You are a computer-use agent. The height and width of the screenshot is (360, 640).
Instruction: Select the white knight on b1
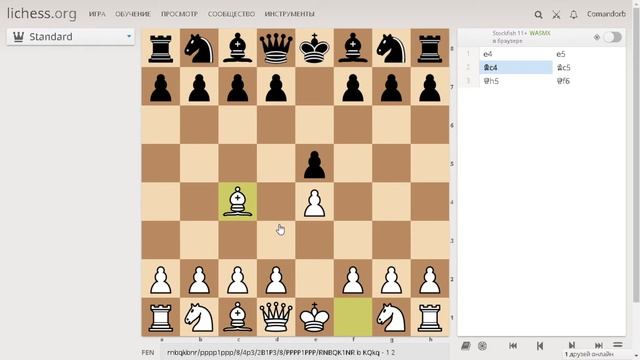coord(199,317)
